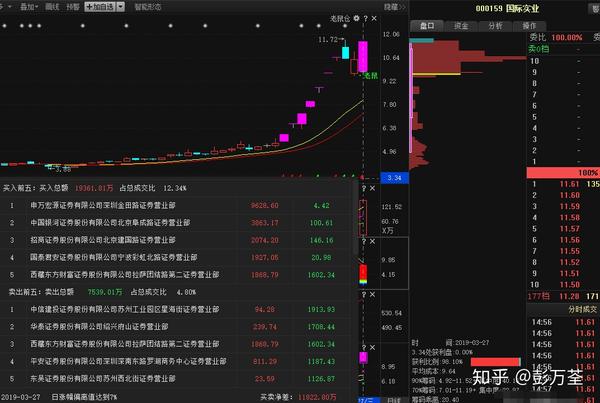600x403 pixels.
Task: Collapse the side panel with 隐藏>>
Action: point(394,7)
